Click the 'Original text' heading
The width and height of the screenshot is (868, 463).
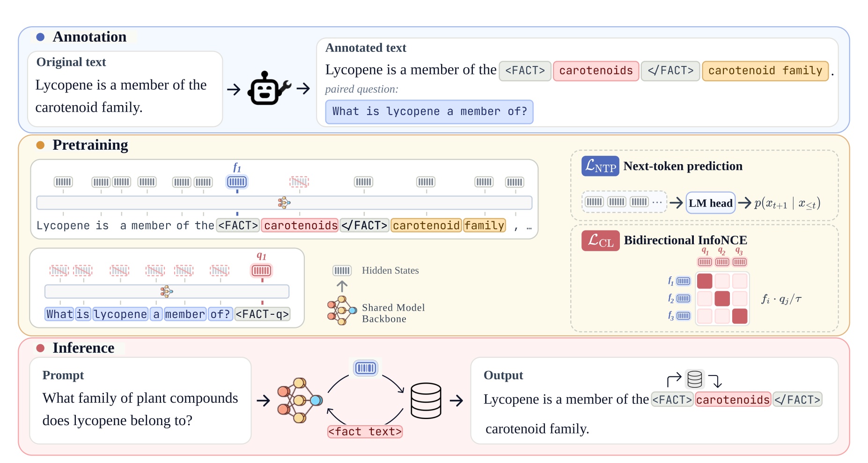coord(71,62)
